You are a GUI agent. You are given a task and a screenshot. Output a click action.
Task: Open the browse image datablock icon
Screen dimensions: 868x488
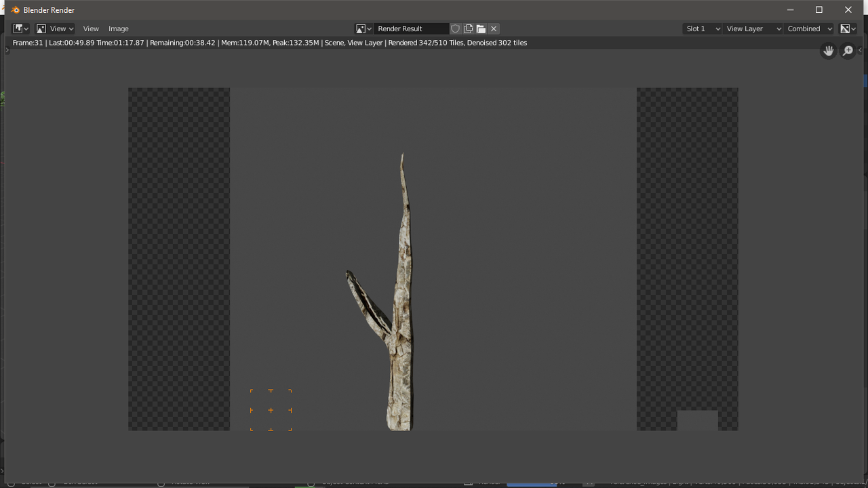tap(361, 28)
